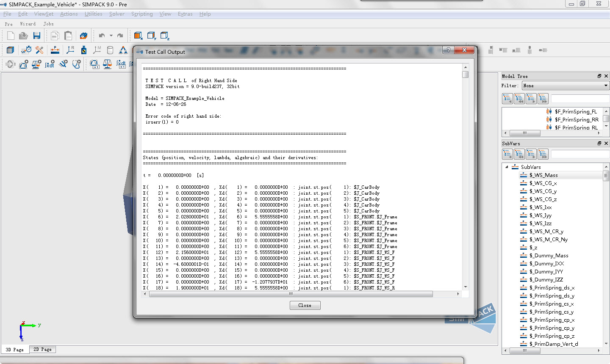The width and height of the screenshot is (610, 364).
Task: Open static equilibrium balance settings icon
Action: click(108, 64)
